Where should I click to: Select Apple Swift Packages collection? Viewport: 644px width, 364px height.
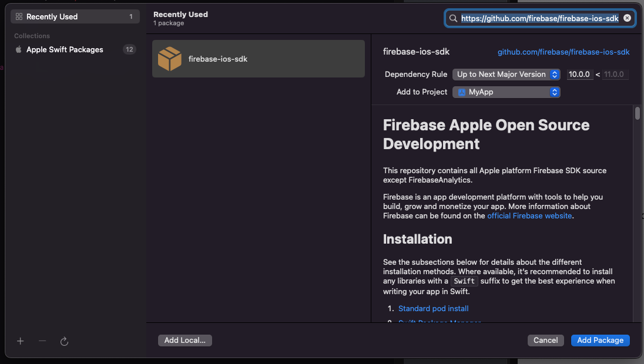pyautogui.click(x=65, y=50)
